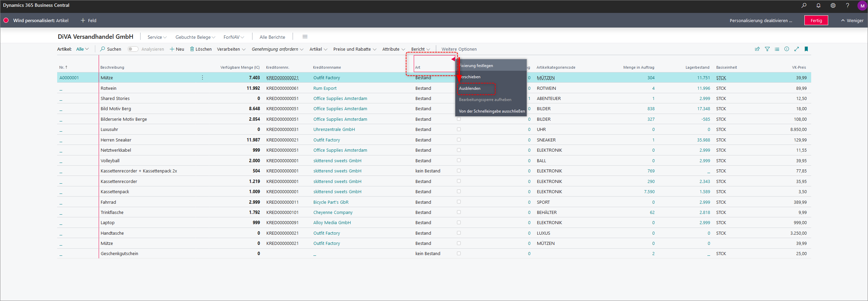Collapse the bar with Weniger
Viewport: 868px width, 301px height.
pyautogui.click(x=852, y=20)
